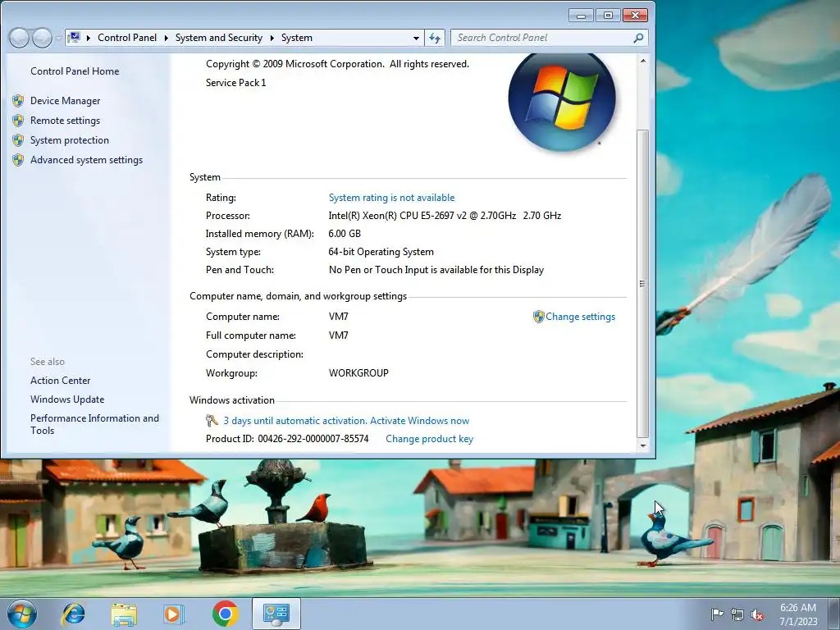Click the vertical scrollbar thumb
The width and height of the screenshot is (840, 630).
pyautogui.click(x=643, y=283)
